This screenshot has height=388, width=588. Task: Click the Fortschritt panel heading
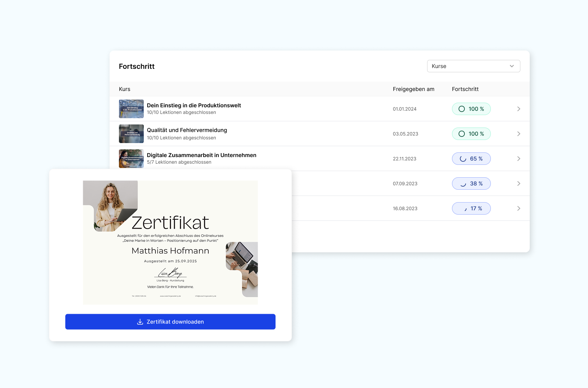(x=137, y=66)
